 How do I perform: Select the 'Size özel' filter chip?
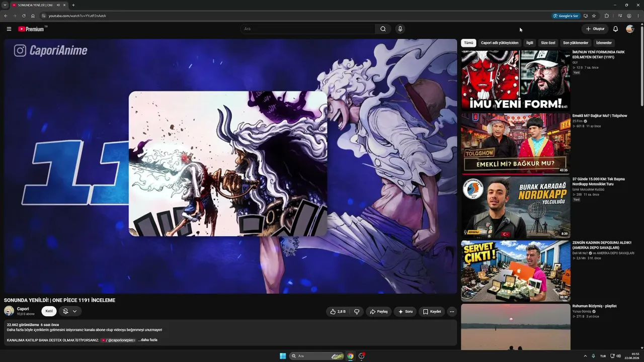tap(548, 43)
